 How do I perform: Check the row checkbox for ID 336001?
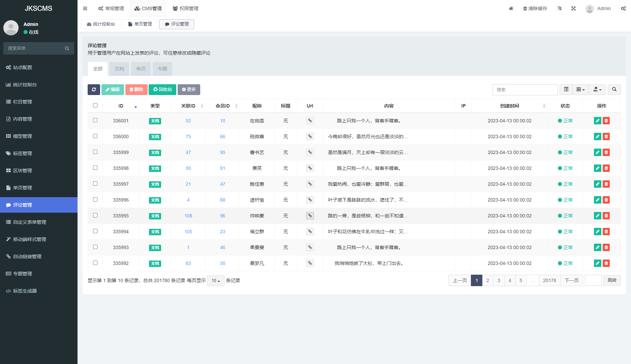point(95,120)
